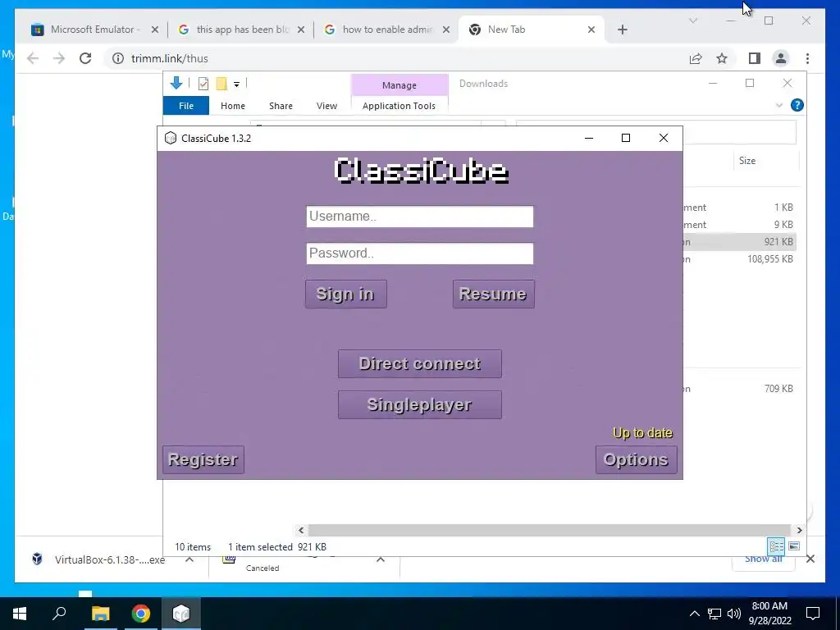840x630 pixels.
Task: Click Explorer horizontal scrollbar left arrow
Action: (x=301, y=530)
